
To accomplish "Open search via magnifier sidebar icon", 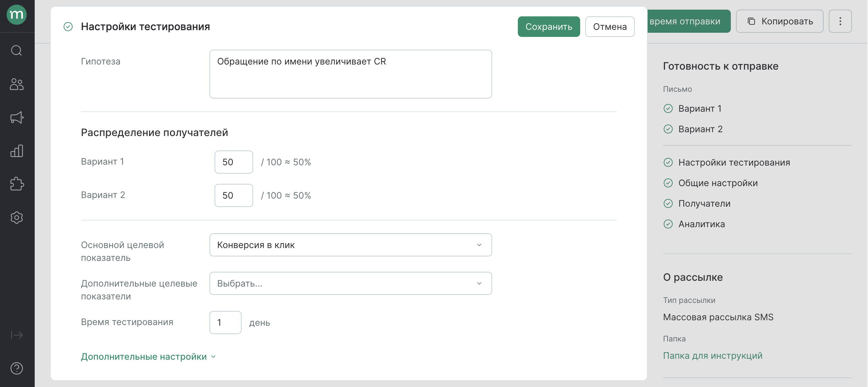I will point(16,50).
